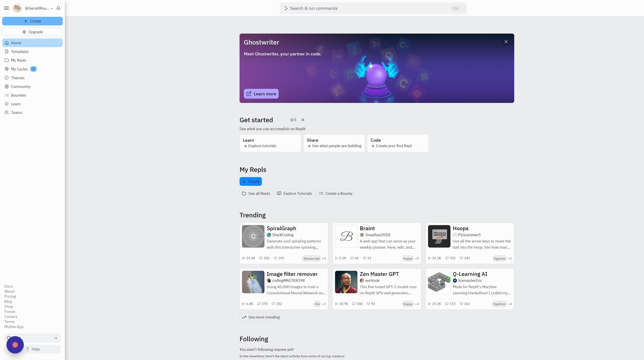Open the theme switcher dropdown at sidebar bottom

click(x=56, y=338)
